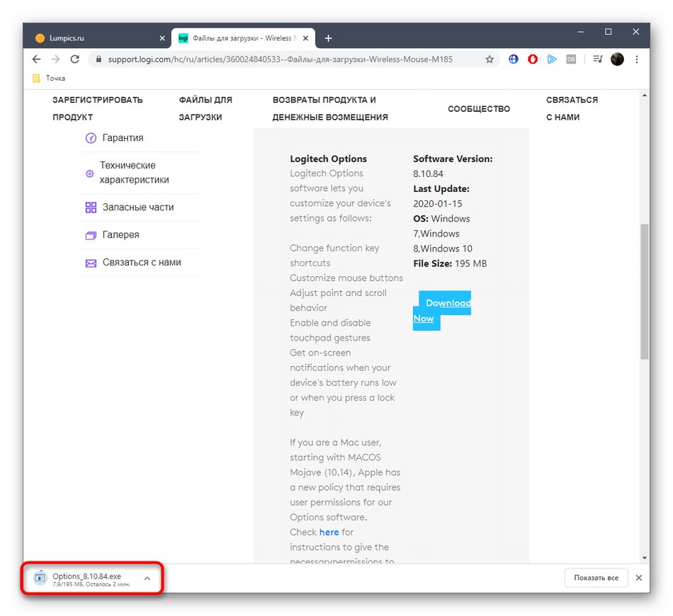The image size is (673, 616).
Task: Click the Software Version: label
Action: coord(453,159)
